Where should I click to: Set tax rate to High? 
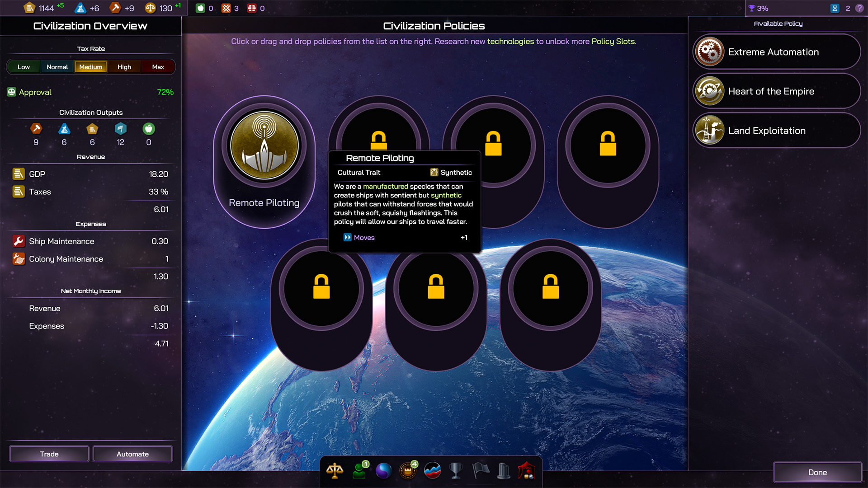click(x=124, y=67)
